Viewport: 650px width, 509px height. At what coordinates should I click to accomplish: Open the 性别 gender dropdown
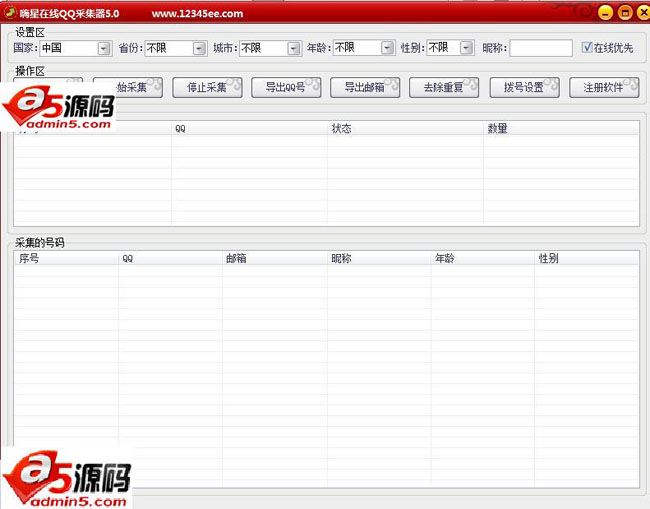tap(467, 48)
